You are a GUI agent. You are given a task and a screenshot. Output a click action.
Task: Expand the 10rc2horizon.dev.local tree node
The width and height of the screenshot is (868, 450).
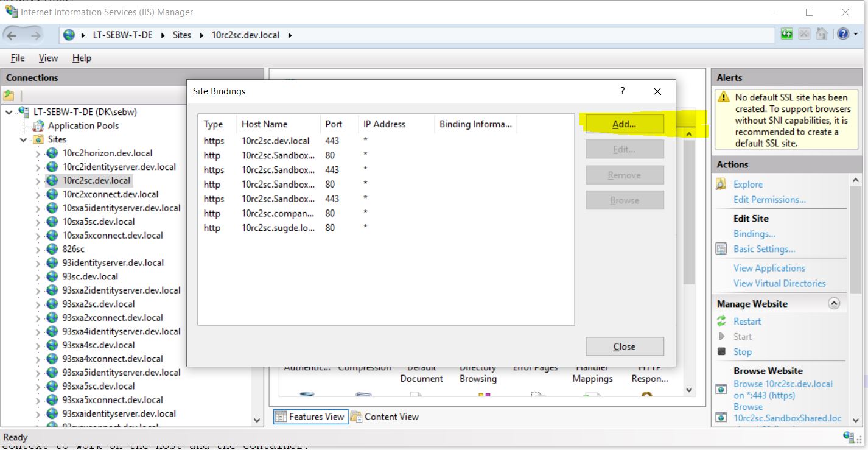(x=38, y=153)
